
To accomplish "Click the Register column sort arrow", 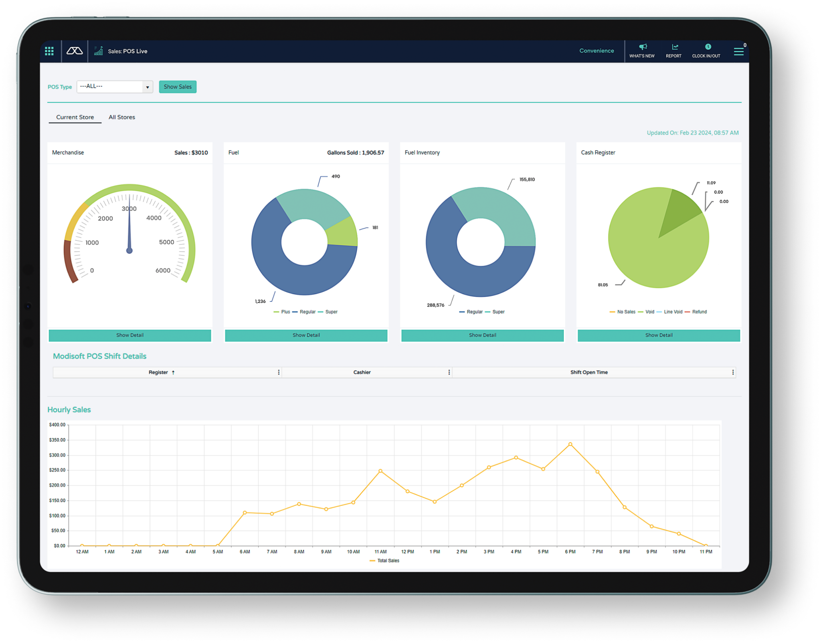I will pyautogui.click(x=173, y=372).
